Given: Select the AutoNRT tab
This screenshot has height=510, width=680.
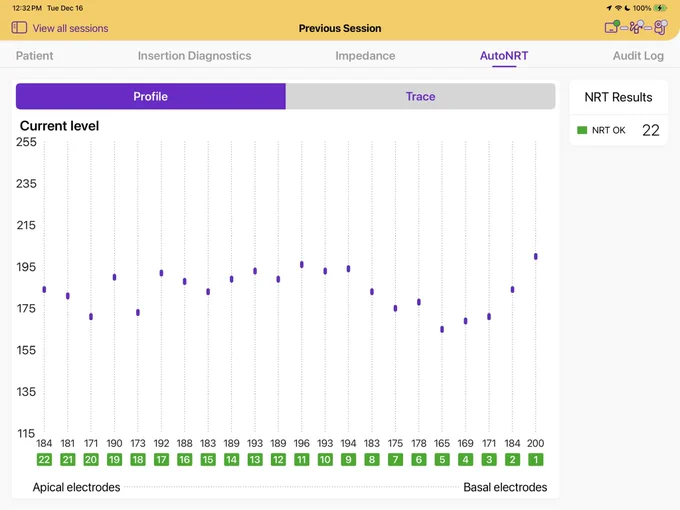Looking at the screenshot, I should (504, 56).
